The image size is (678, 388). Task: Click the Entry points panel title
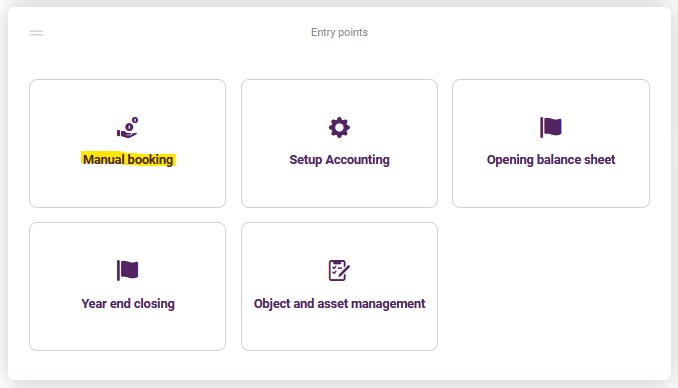(x=339, y=32)
